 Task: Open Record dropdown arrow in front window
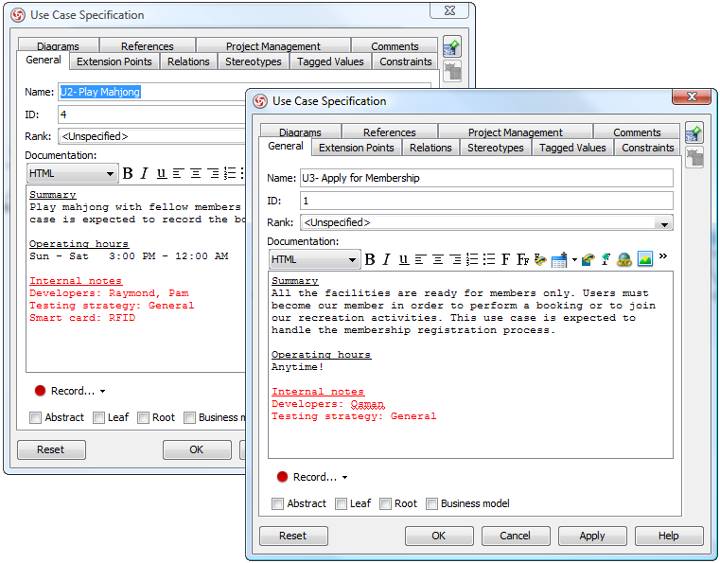click(x=345, y=478)
